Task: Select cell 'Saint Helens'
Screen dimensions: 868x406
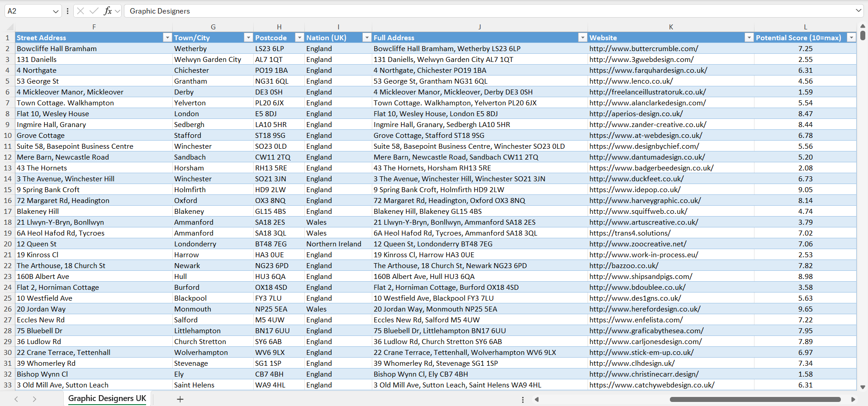Action: [213, 385]
